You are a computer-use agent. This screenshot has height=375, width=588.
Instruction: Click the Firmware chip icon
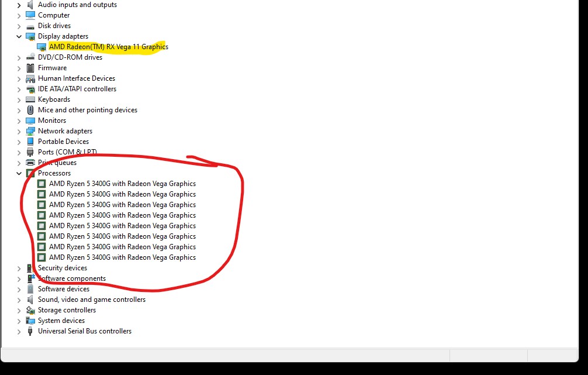pos(30,68)
